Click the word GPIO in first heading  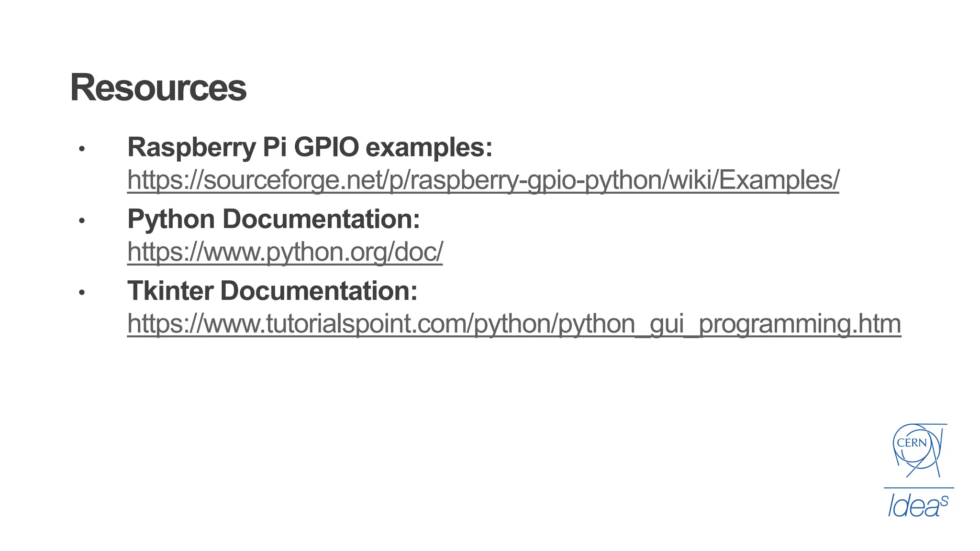pyautogui.click(x=326, y=147)
